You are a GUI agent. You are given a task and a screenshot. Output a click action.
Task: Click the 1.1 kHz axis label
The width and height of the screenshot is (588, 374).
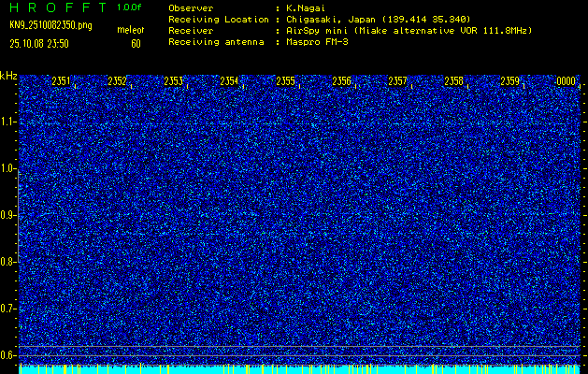pos(8,122)
